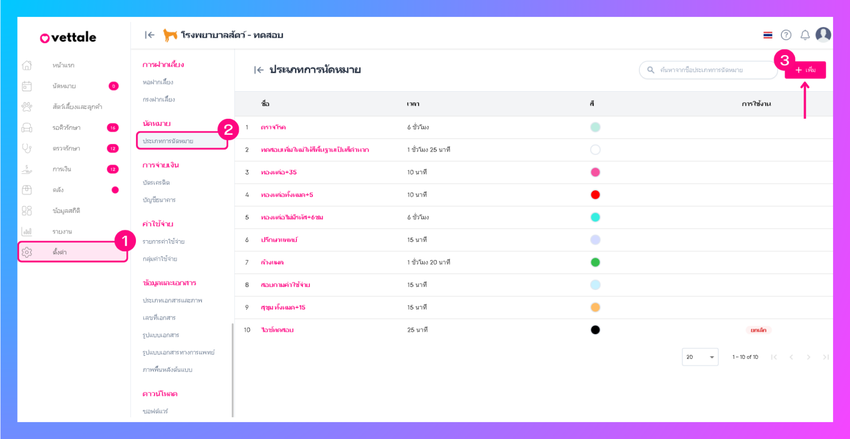Click the magnifier icon in search box
The height and width of the screenshot is (439, 850).
pyautogui.click(x=651, y=70)
